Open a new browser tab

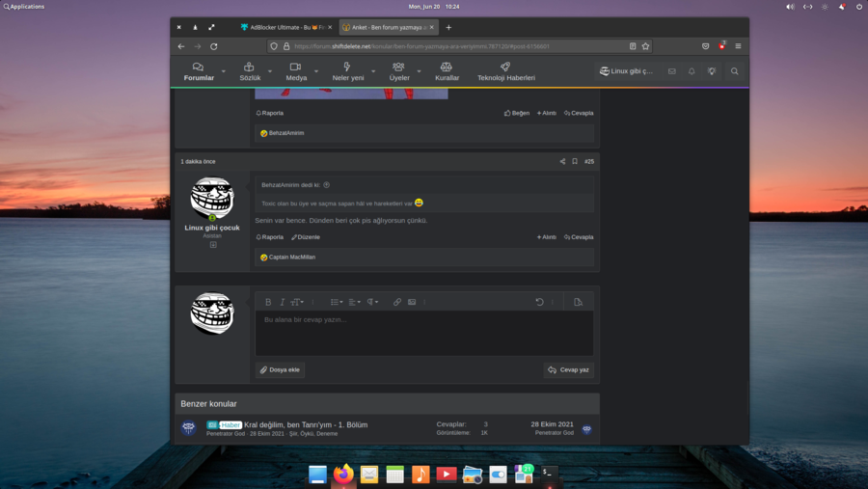tap(448, 27)
